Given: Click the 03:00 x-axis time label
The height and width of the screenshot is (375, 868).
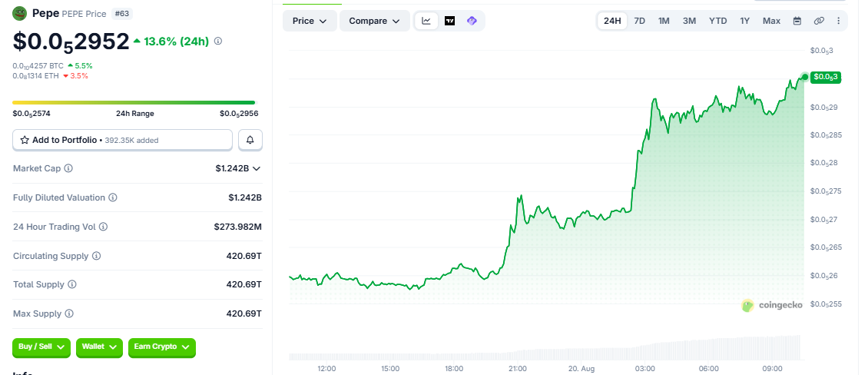Looking at the screenshot, I should click(x=645, y=368).
